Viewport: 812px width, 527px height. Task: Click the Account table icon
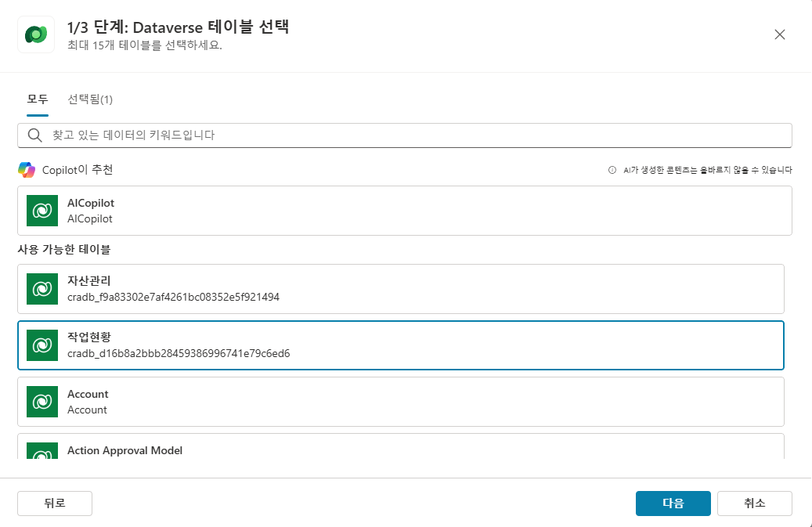point(42,402)
